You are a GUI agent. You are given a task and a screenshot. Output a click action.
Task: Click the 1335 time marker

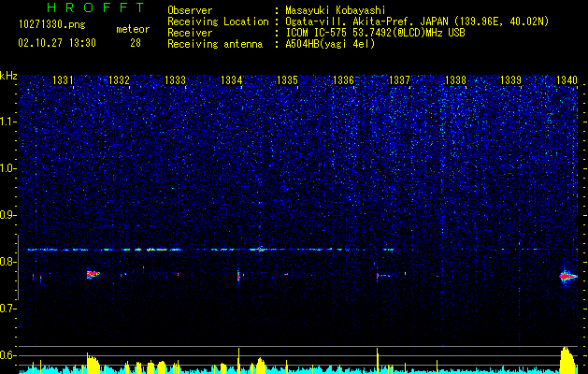tap(287, 79)
